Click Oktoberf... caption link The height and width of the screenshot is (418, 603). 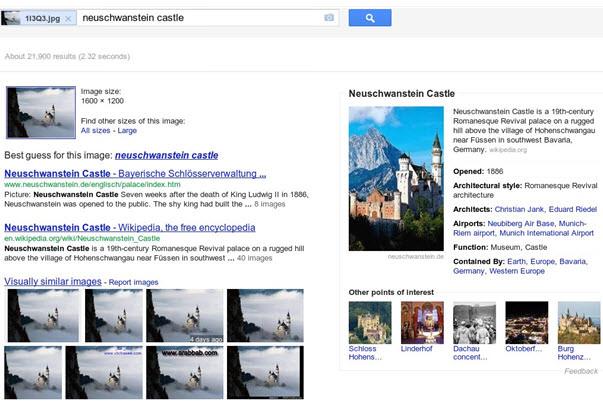[x=523, y=349]
